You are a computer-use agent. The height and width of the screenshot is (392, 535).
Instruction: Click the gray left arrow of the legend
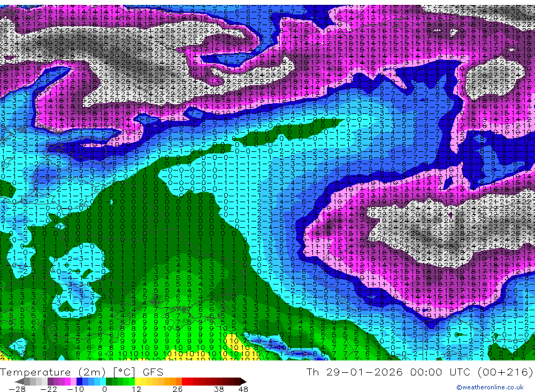19,382
